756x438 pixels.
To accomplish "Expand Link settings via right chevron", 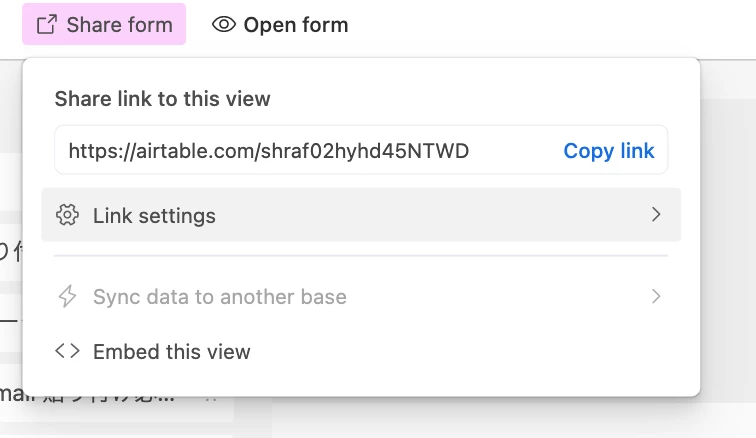I will [x=656, y=214].
